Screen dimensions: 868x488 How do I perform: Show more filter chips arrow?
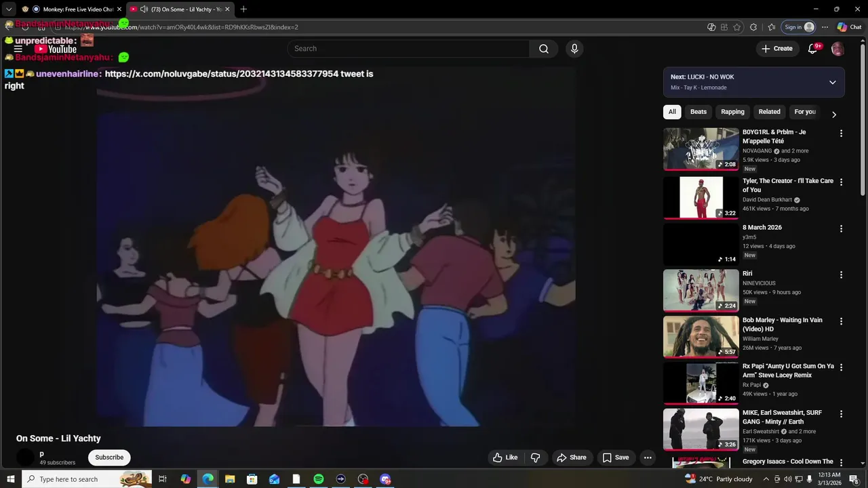click(834, 115)
